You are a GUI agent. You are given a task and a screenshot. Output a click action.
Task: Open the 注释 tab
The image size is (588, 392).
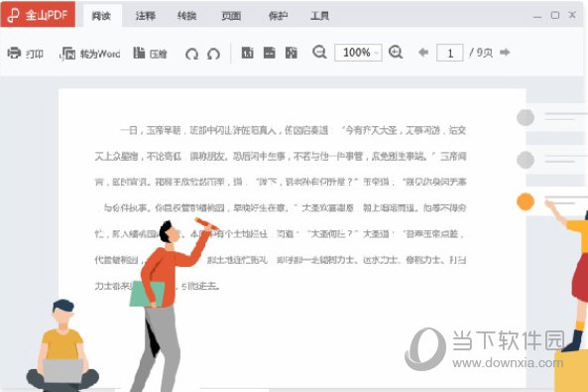pyautogui.click(x=146, y=16)
